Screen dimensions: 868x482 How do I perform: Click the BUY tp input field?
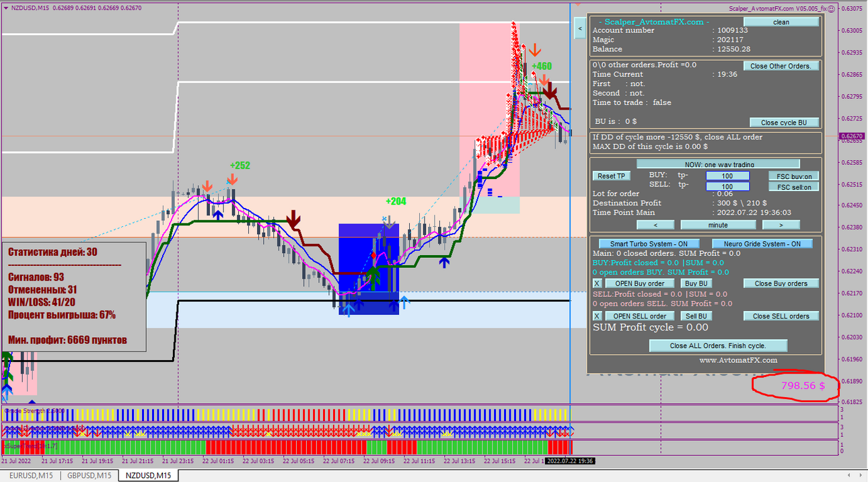[727, 176]
